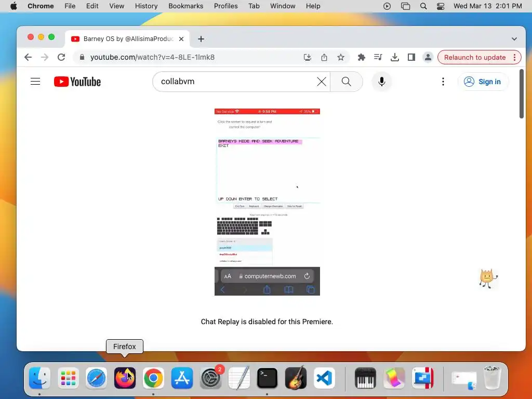532x399 pixels.
Task: Open Visual Studio Code from Dock
Action: point(324,378)
